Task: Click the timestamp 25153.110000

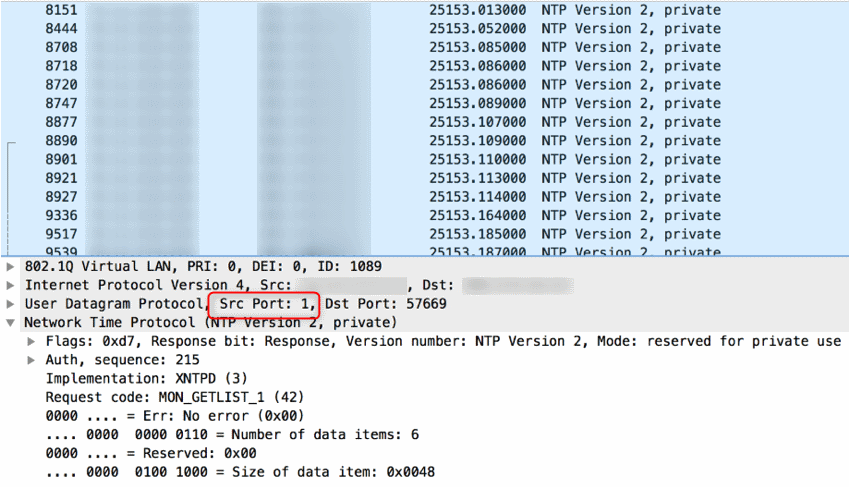Action: (x=478, y=160)
